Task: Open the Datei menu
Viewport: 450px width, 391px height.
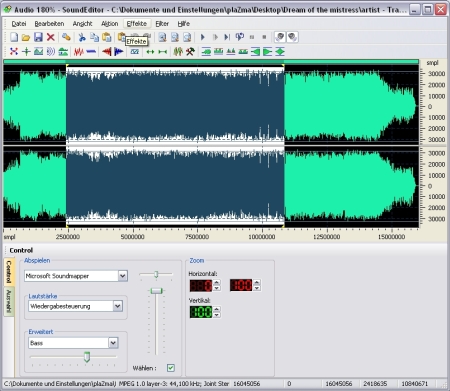Action: pyautogui.click(x=19, y=24)
